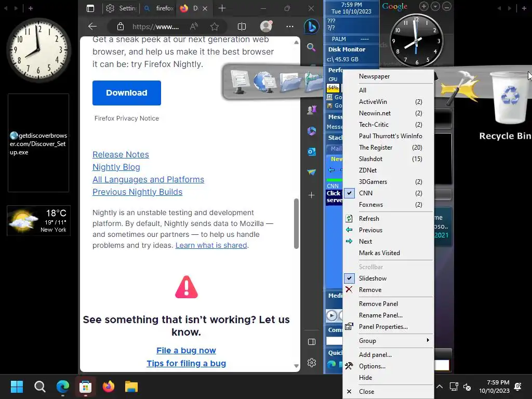Click the Edge tab actions icon
532x399 pixels.
(x=90, y=8)
